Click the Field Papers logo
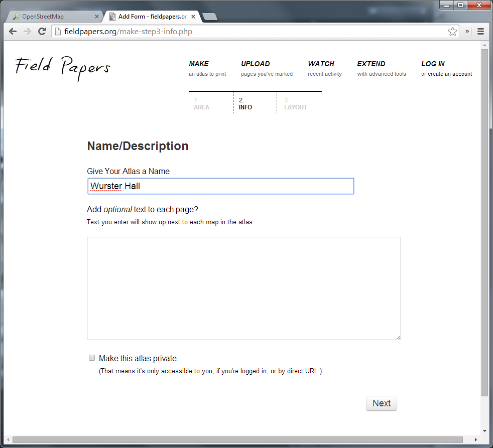Image resolution: width=493 pixels, height=448 pixels. (63, 68)
